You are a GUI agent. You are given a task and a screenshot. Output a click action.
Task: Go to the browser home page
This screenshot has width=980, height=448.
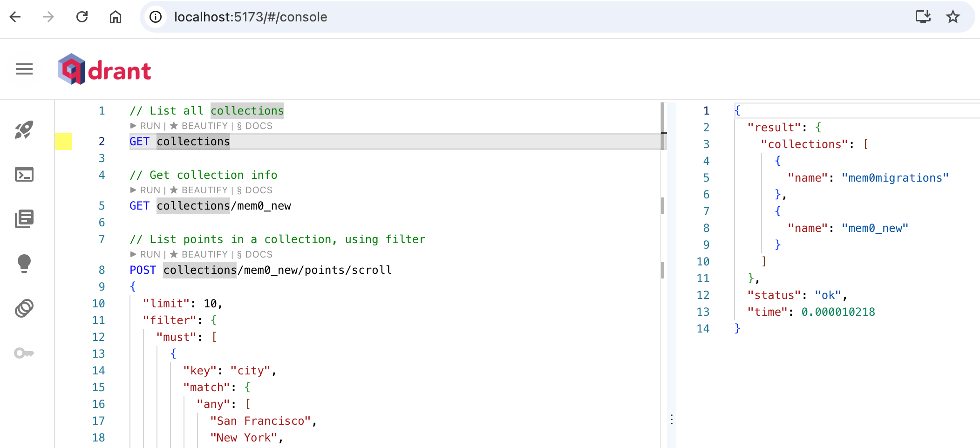point(116,17)
